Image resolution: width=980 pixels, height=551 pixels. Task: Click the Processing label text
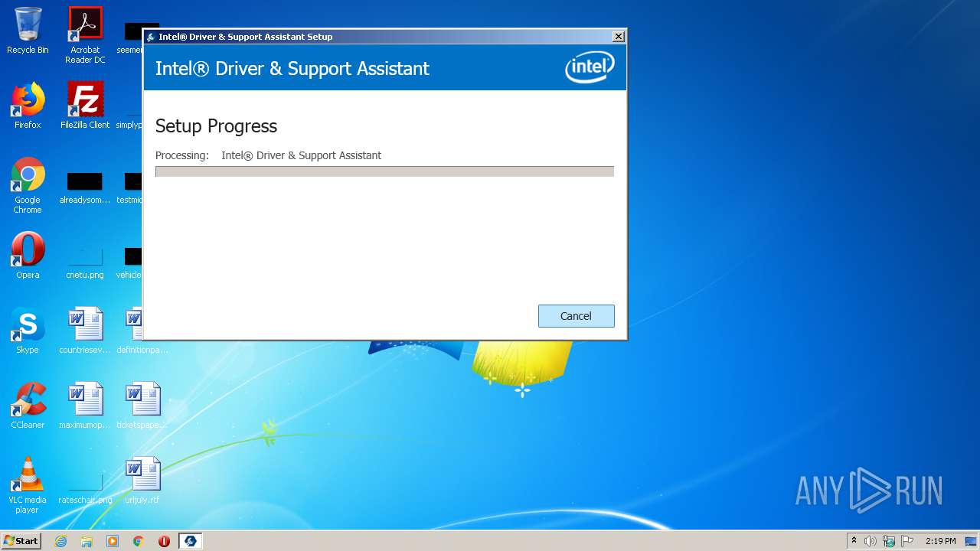[182, 155]
